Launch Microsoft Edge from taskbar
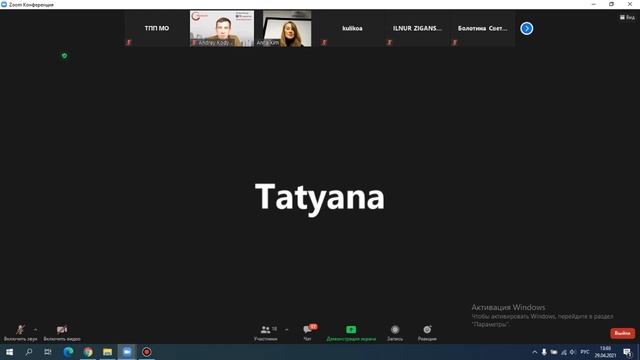Image resolution: width=640 pixels, height=360 pixels. (x=68, y=352)
